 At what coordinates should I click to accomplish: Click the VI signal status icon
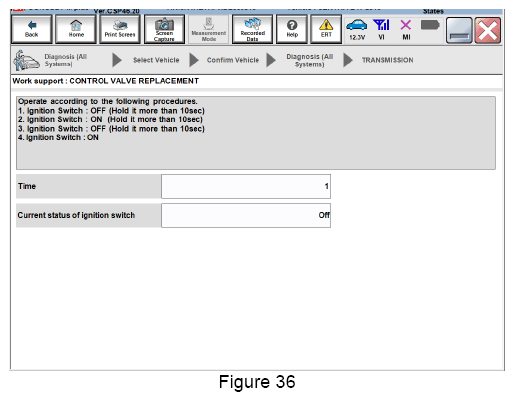point(381,29)
